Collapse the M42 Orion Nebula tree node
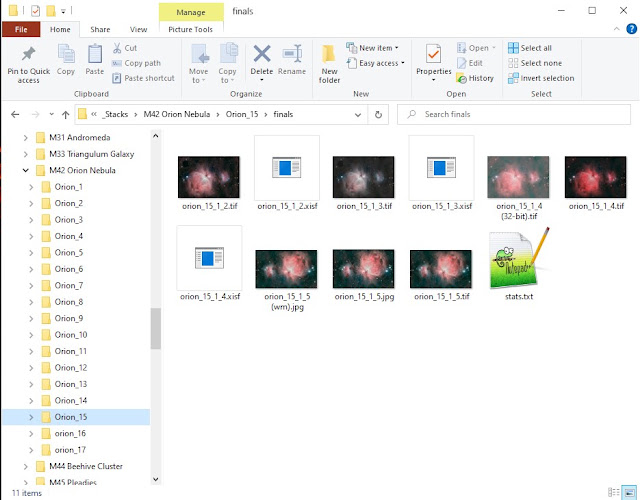The width and height of the screenshot is (640, 500). tap(26, 170)
